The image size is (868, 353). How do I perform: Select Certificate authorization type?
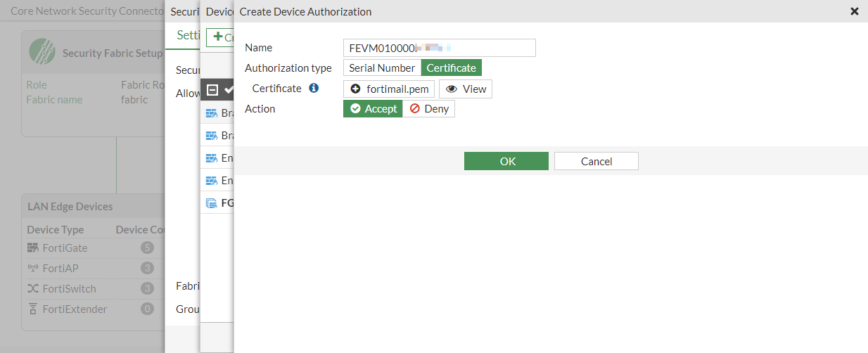452,68
